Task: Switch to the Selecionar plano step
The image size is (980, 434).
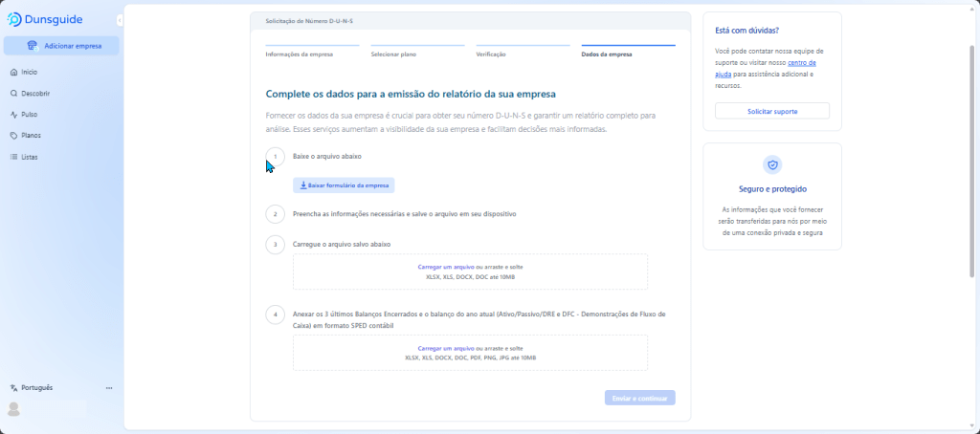Action: point(393,54)
